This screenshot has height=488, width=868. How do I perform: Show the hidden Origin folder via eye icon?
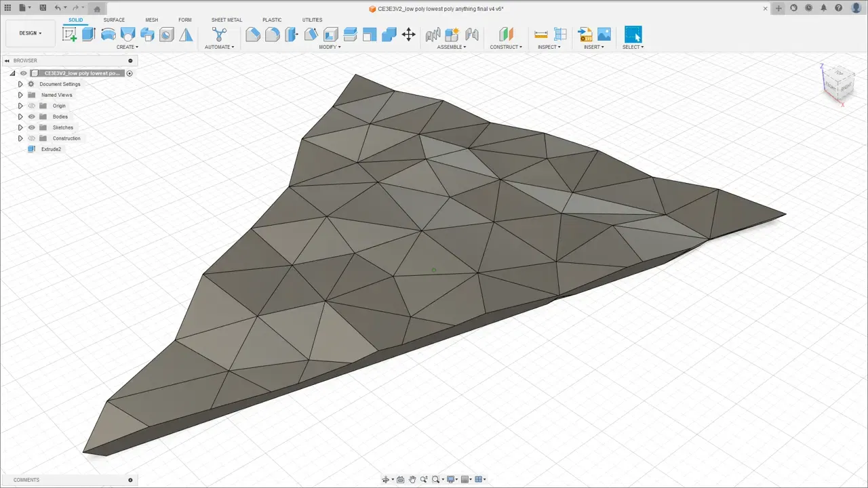tap(31, 106)
